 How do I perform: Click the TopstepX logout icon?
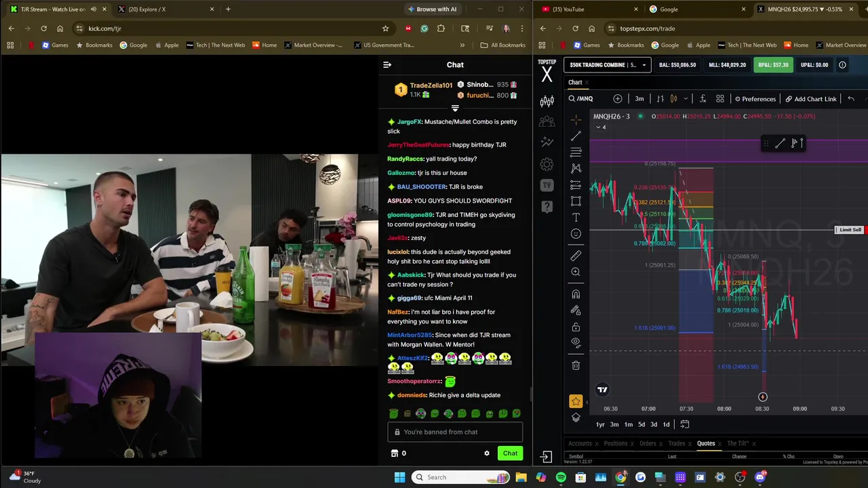[547, 457]
